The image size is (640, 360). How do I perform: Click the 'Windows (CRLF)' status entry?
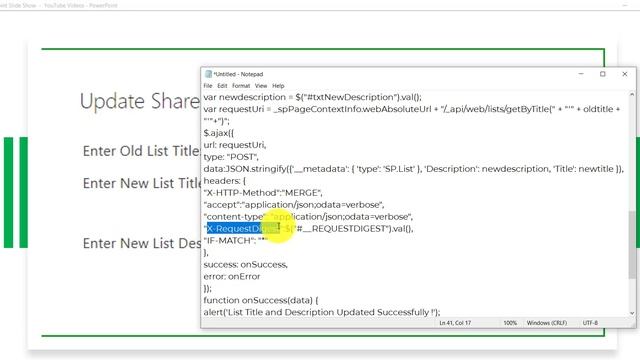pos(547,323)
